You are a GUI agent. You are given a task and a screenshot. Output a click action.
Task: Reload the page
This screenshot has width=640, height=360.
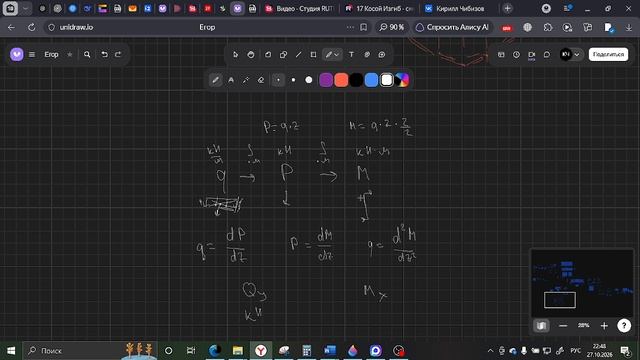(31, 27)
